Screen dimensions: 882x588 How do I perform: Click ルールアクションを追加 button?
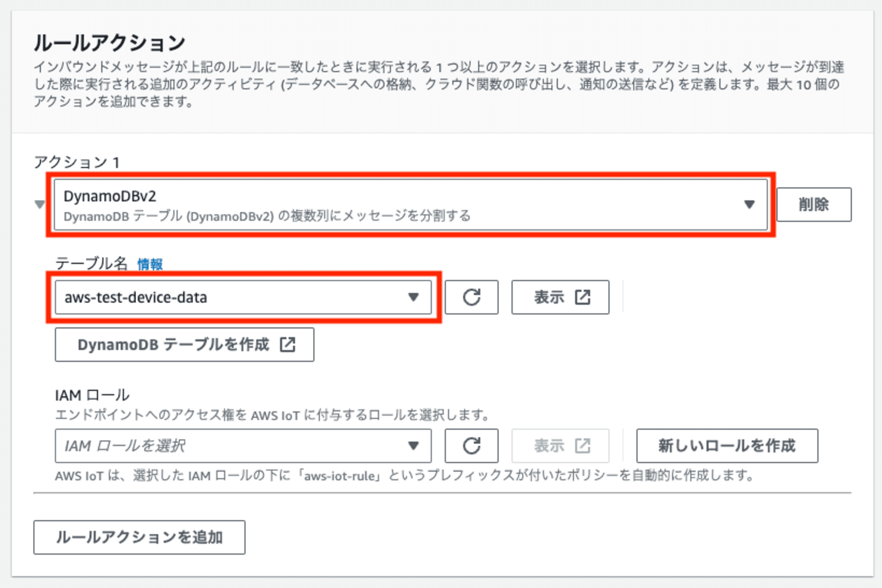click(x=139, y=537)
